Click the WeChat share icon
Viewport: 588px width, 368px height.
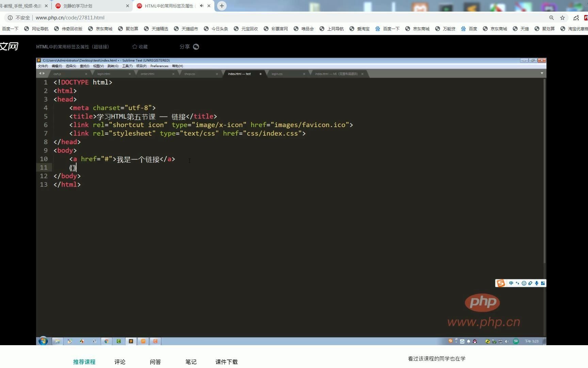pos(196,47)
